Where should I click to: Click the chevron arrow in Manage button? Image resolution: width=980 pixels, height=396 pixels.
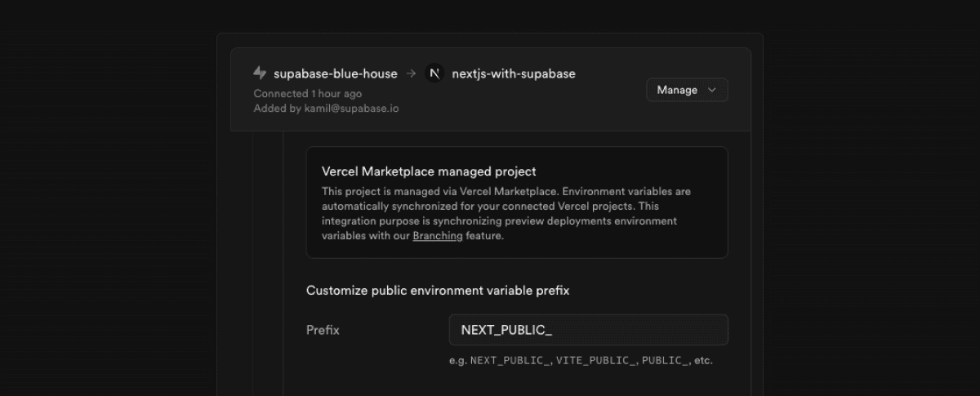pyautogui.click(x=711, y=90)
